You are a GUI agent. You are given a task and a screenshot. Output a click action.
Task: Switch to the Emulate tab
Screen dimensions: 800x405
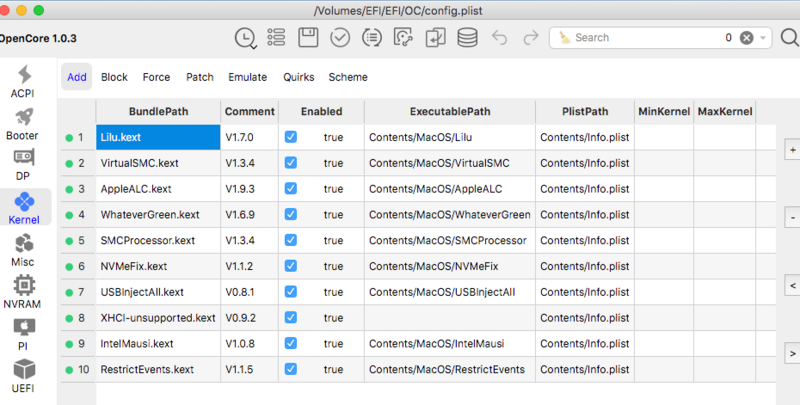[247, 77]
